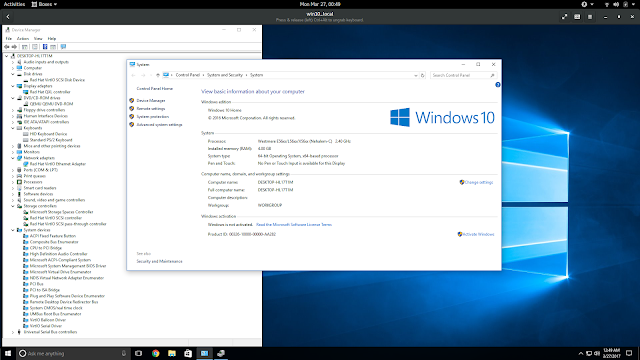Expand the Processors tree node
Image resolution: width=640 pixels, height=360 pixels.
pyautogui.click(x=13, y=182)
